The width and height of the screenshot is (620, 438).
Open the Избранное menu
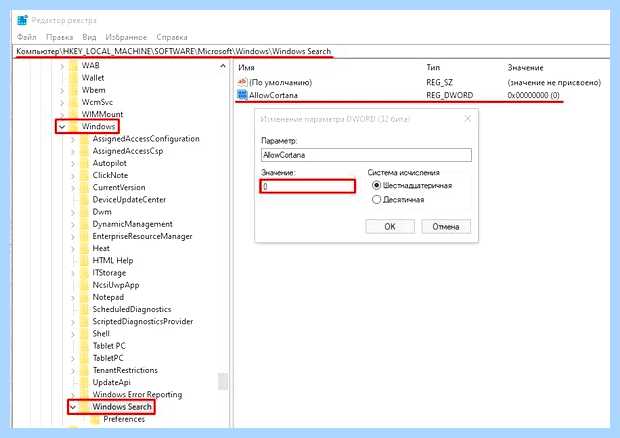click(126, 37)
